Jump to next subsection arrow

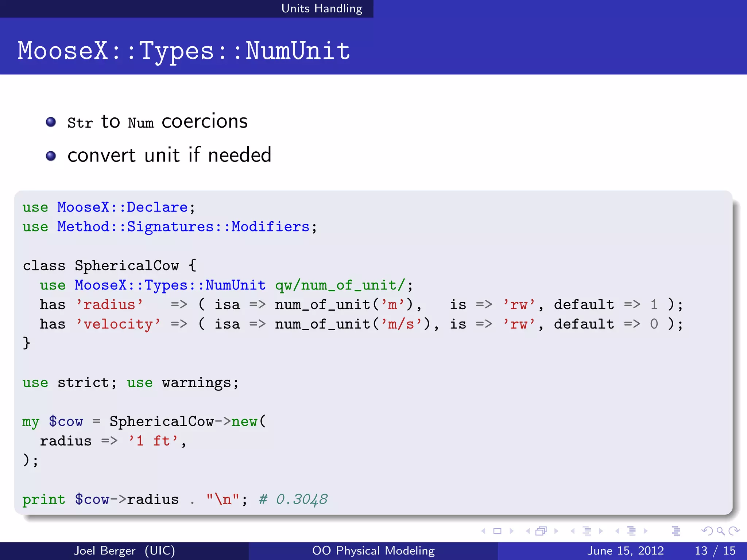tap(601, 531)
